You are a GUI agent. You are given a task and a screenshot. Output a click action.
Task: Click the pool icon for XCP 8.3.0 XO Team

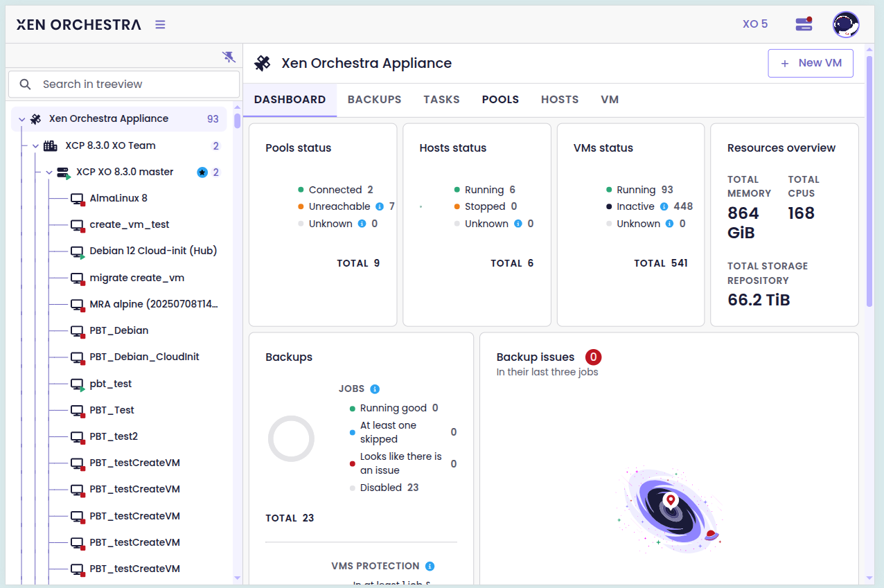pos(51,145)
